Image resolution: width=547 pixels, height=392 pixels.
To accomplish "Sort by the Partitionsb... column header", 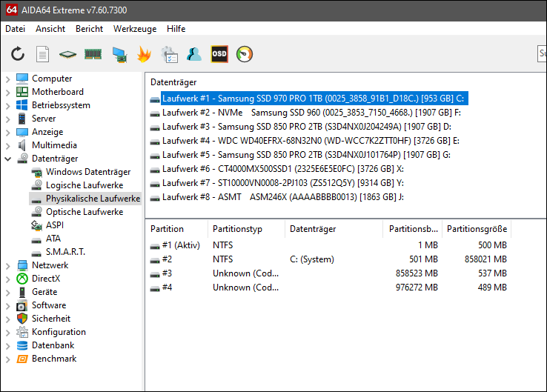I will coord(413,229).
